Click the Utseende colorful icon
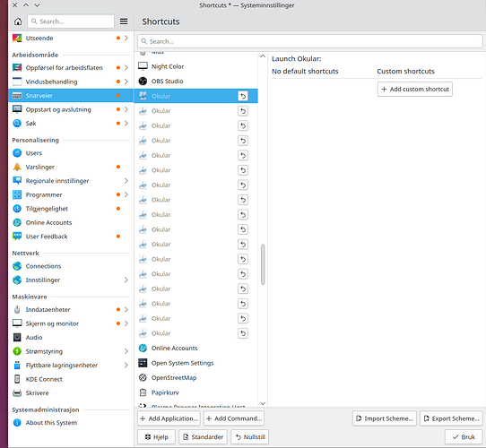486x448 pixels. pyautogui.click(x=17, y=39)
